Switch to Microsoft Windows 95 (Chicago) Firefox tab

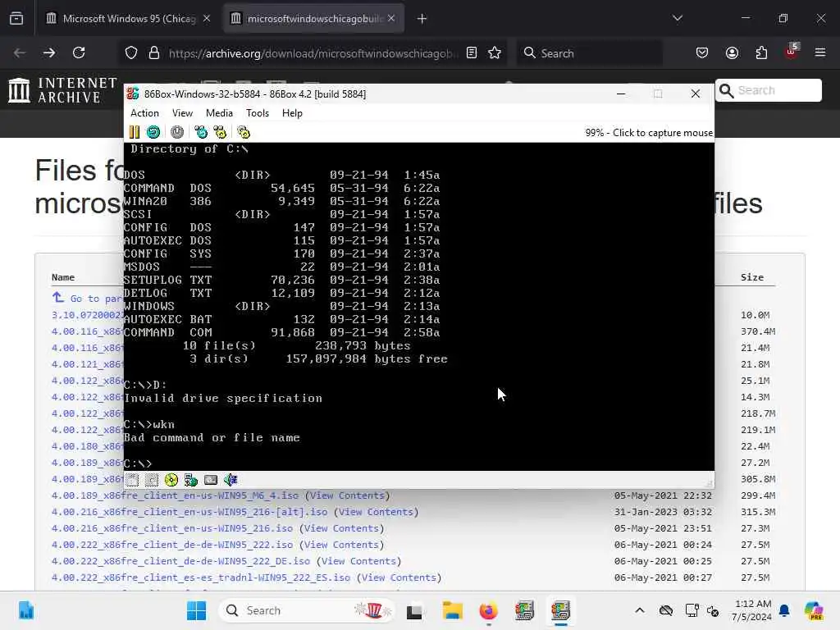[x=129, y=19]
